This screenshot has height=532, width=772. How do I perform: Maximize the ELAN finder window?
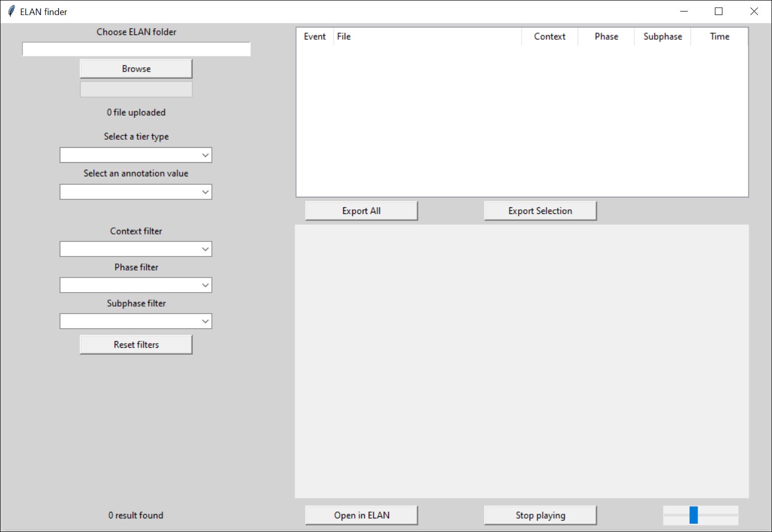tap(719, 11)
